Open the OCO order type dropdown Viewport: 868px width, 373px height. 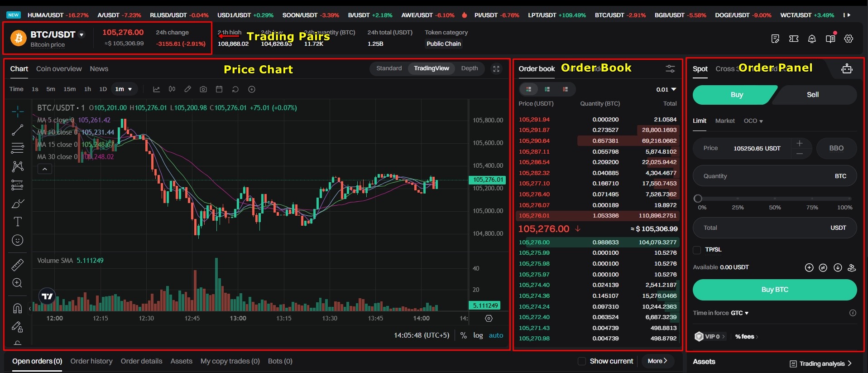coord(753,121)
